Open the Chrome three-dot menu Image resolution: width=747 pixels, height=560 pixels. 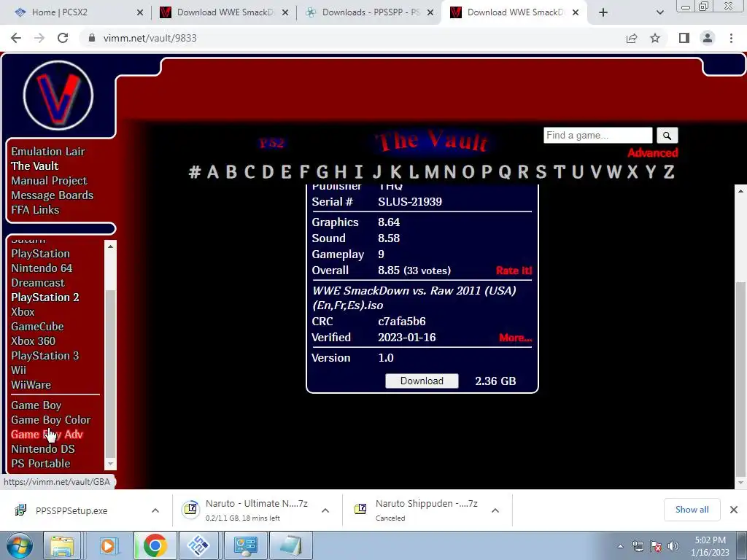[x=731, y=38]
